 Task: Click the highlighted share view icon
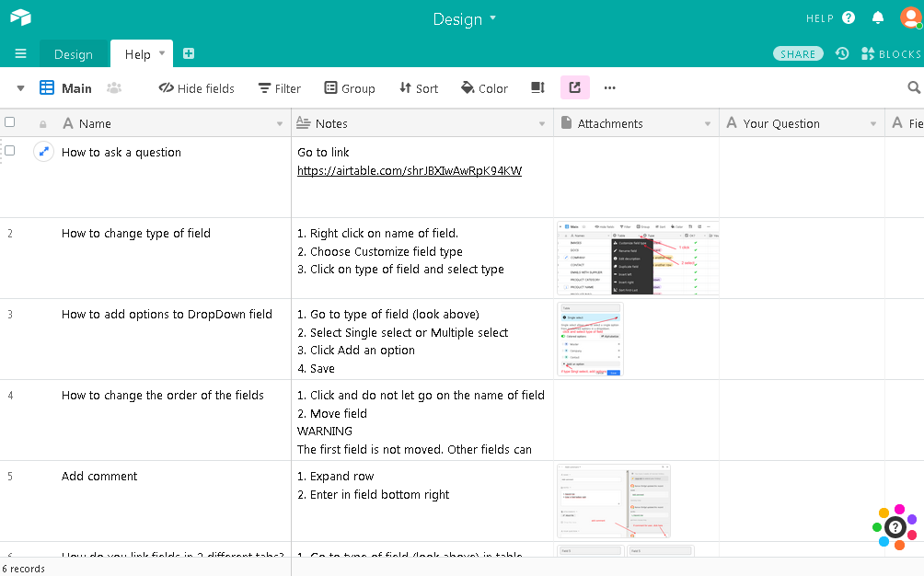pyautogui.click(x=574, y=87)
